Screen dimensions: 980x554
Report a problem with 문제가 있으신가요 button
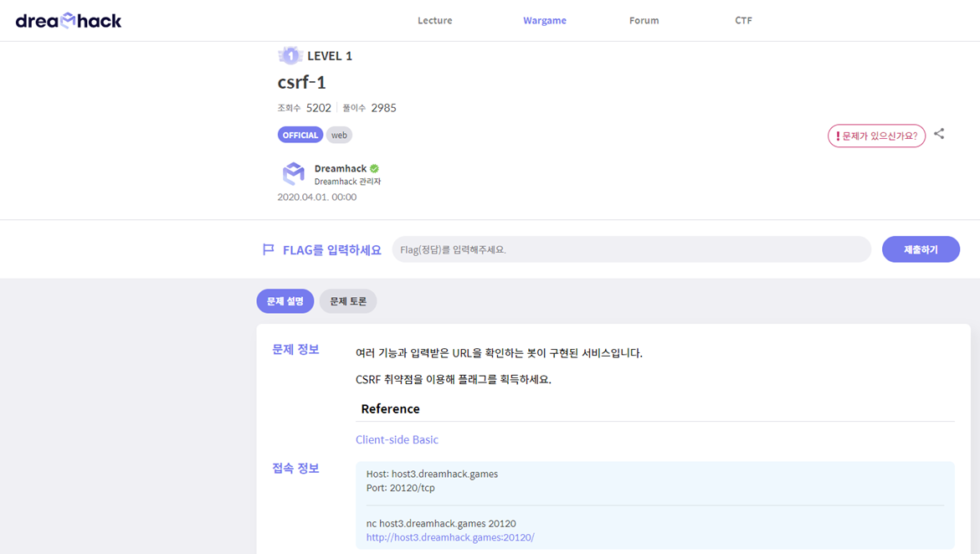click(x=876, y=136)
